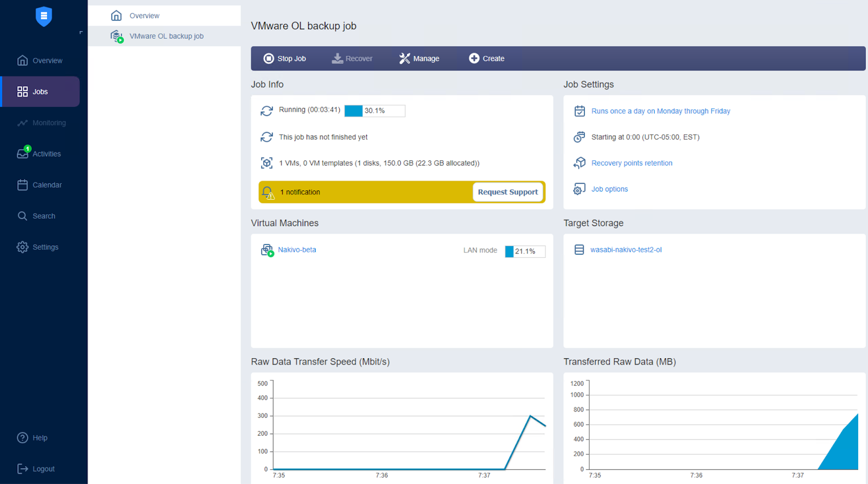Click the VM cube icon beside '1 VMs'
The height and width of the screenshot is (484, 868).
tap(266, 163)
